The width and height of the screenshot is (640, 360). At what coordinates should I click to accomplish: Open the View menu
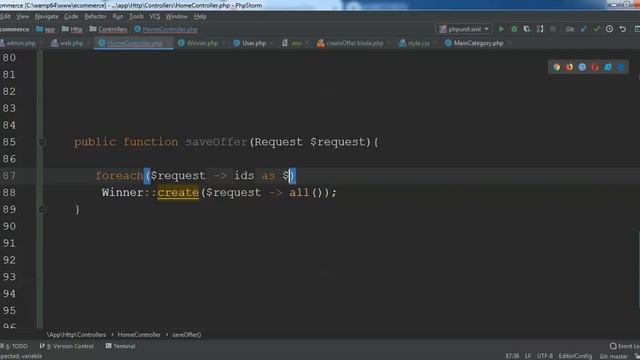click(x=22, y=16)
